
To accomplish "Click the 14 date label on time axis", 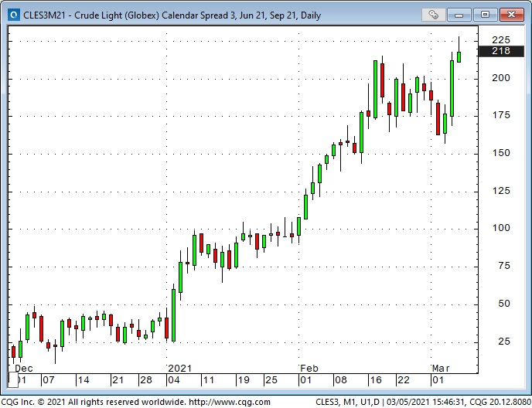I will point(84,380).
